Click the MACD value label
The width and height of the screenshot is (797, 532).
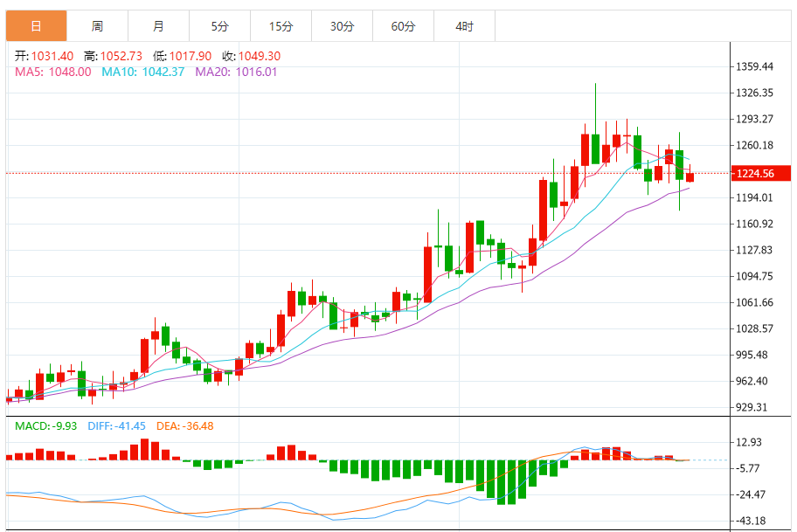pyautogui.click(x=46, y=425)
